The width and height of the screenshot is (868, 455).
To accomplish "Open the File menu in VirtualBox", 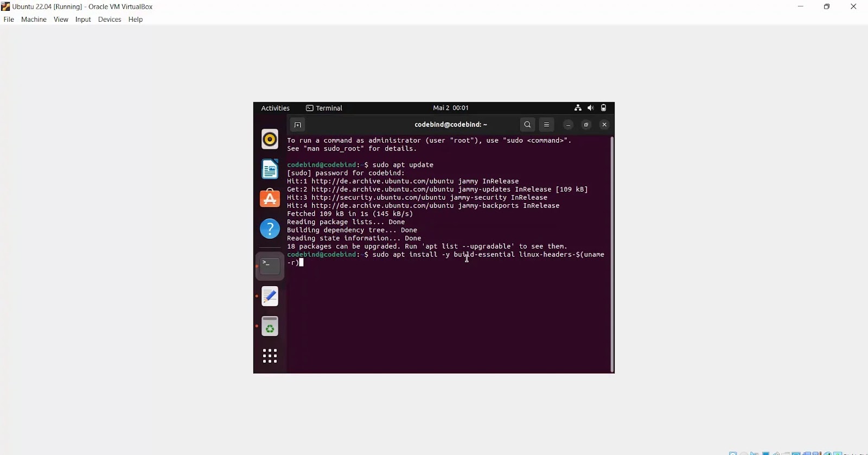I will (9, 20).
